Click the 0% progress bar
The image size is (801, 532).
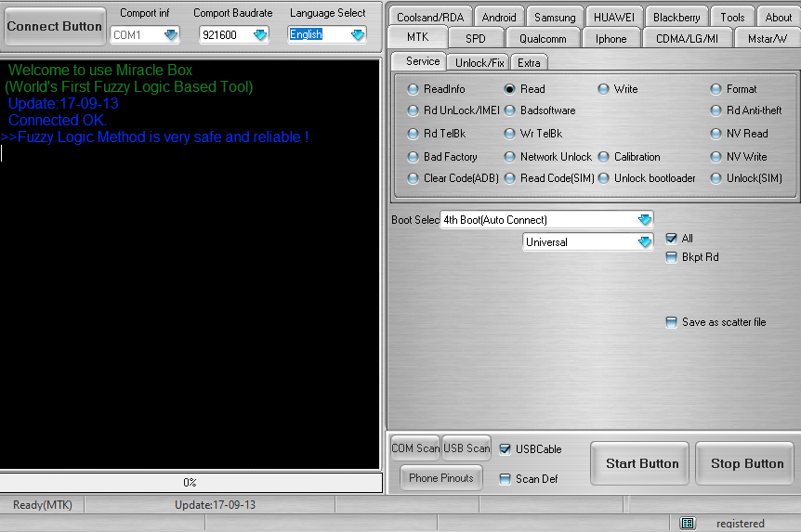(190, 483)
